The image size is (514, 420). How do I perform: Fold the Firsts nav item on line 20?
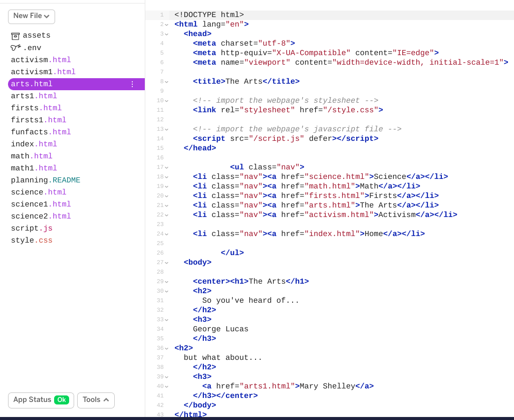[x=167, y=196]
